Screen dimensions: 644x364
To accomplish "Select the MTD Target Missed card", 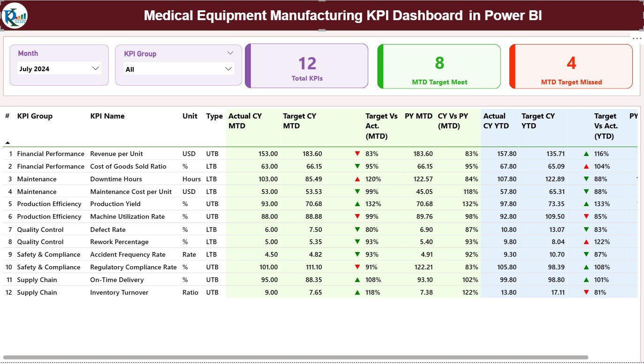I will [571, 67].
